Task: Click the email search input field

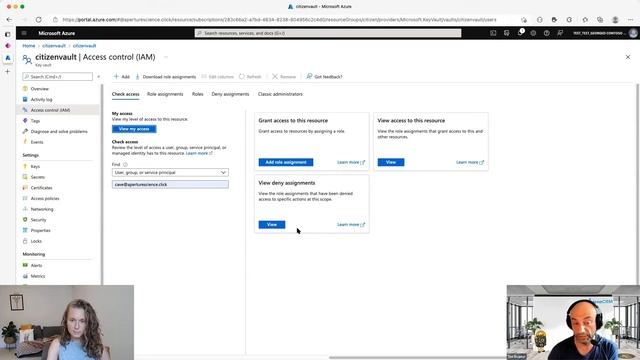Action: coord(170,184)
